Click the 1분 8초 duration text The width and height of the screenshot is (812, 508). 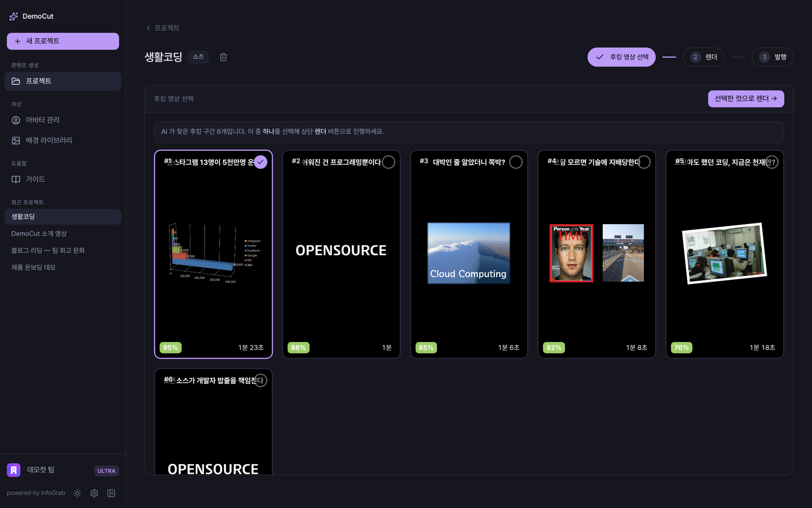pyautogui.click(x=637, y=348)
